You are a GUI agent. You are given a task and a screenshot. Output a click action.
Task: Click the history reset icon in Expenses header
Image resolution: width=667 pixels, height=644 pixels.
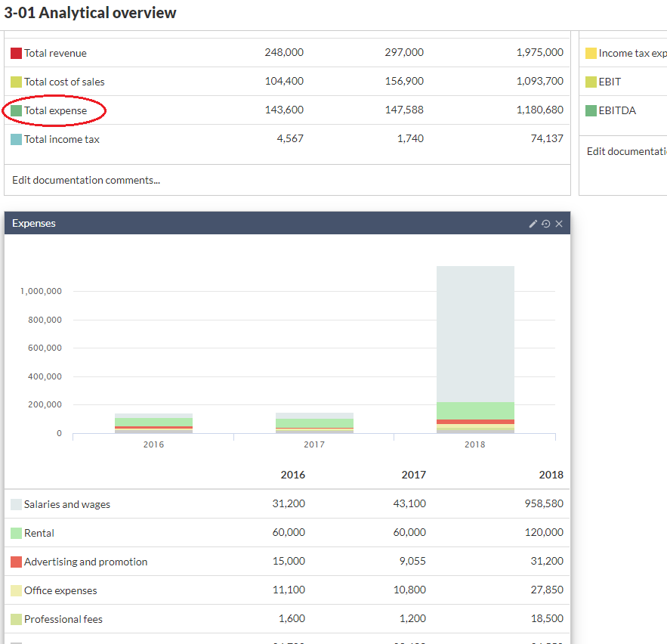546,224
